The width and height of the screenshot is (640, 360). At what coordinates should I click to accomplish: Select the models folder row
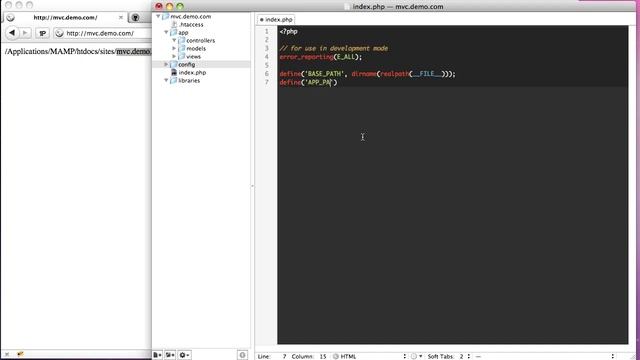(201, 48)
